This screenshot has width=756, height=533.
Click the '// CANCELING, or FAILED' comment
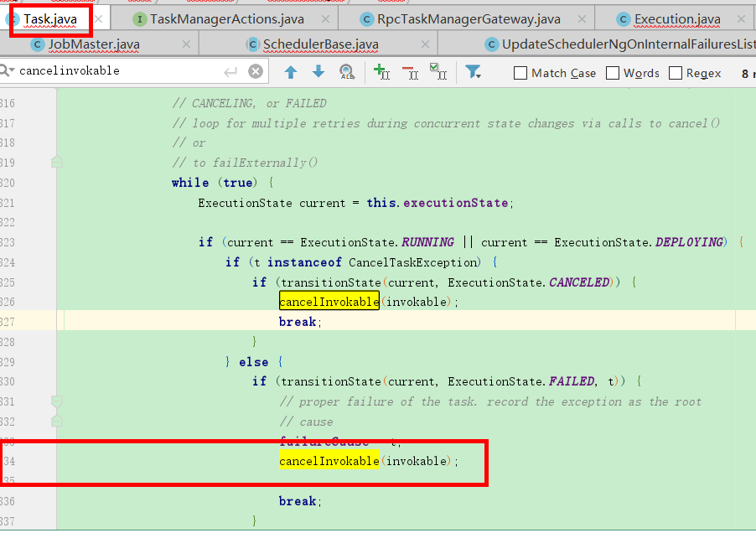click(249, 103)
